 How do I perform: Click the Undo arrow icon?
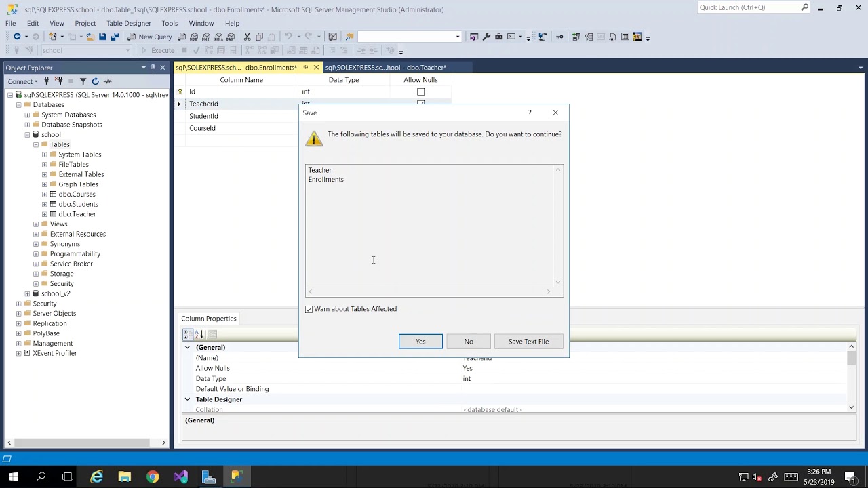tap(288, 37)
